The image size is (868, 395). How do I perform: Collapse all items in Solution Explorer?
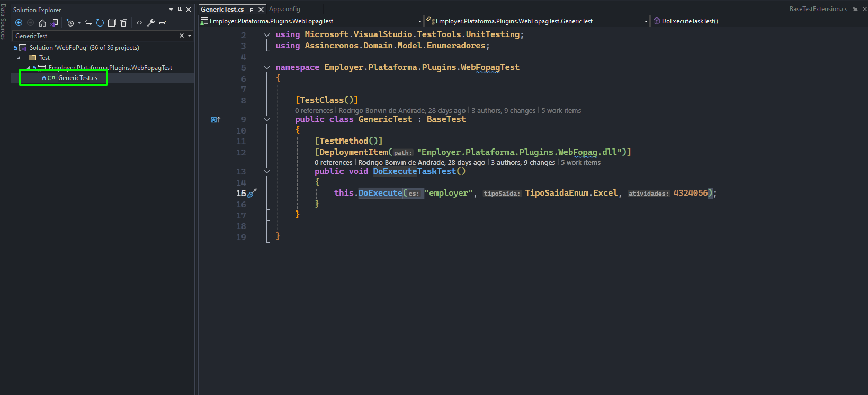tap(112, 23)
